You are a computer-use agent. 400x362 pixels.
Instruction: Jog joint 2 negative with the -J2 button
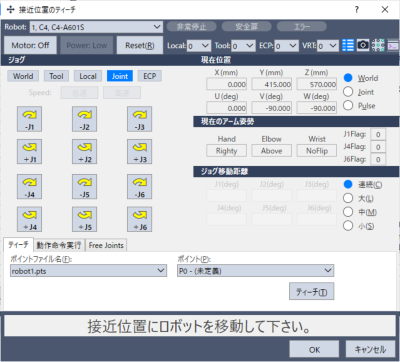tap(85, 119)
